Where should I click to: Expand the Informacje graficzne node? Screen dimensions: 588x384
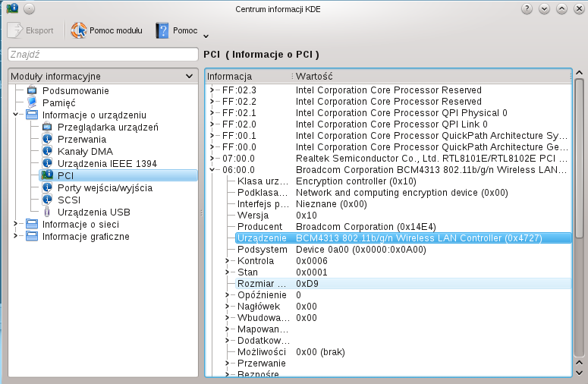pos(15,237)
